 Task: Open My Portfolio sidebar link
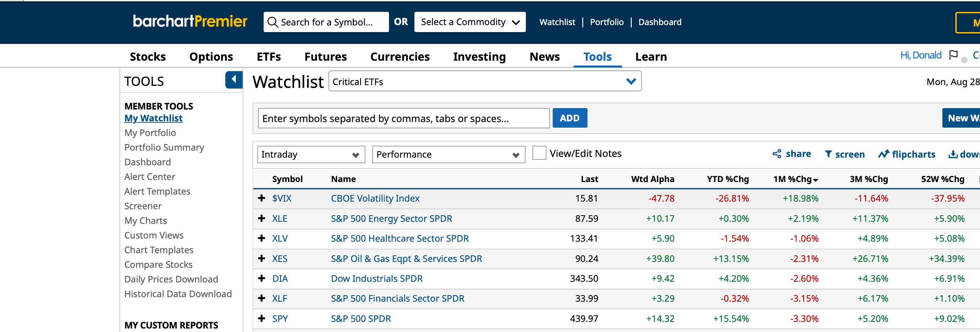coord(150,133)
